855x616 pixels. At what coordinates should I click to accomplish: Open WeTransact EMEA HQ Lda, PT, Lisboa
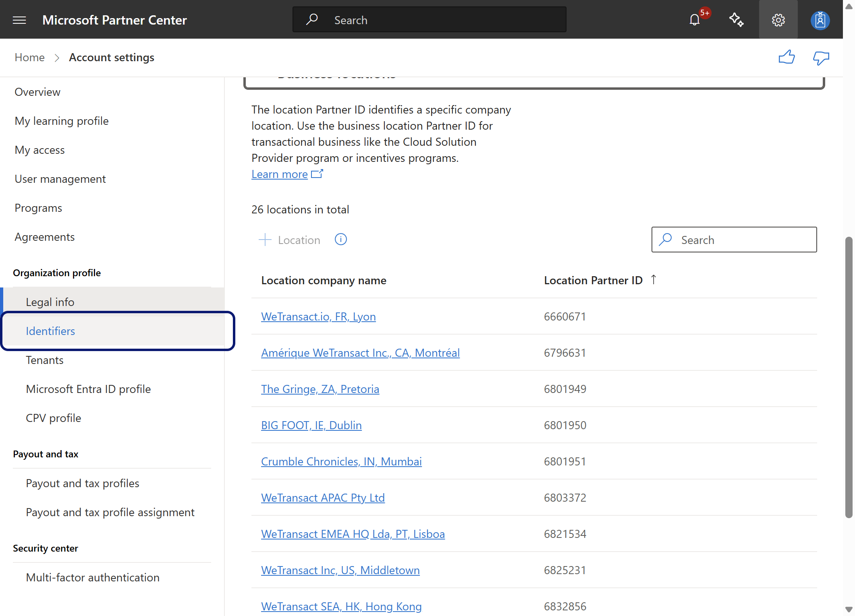tap(353, 534)
